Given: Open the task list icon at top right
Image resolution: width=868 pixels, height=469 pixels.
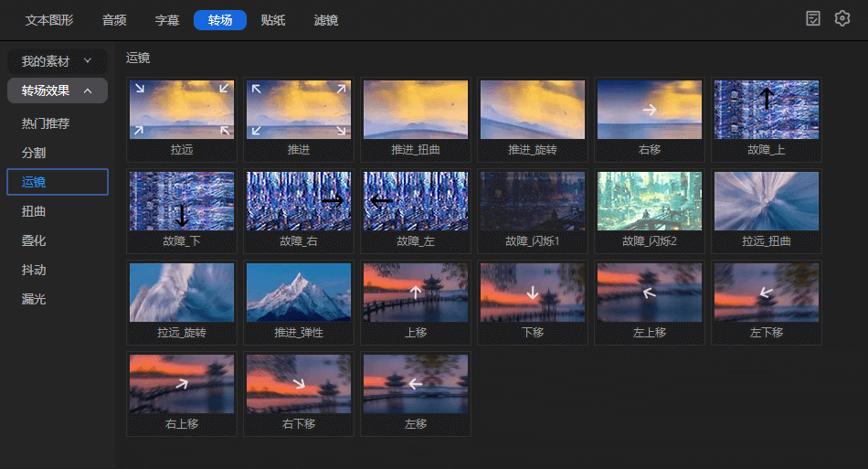Looking at the screenshot, I should 812,18.
